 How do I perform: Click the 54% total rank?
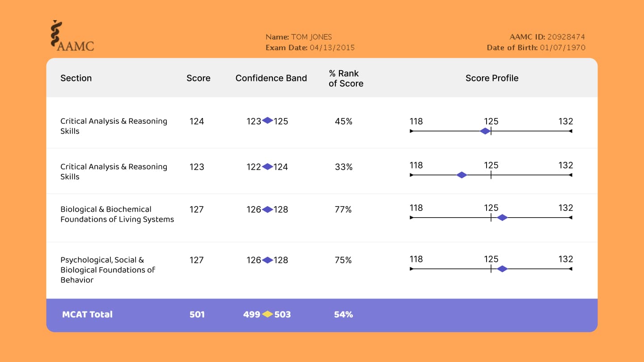343,315
